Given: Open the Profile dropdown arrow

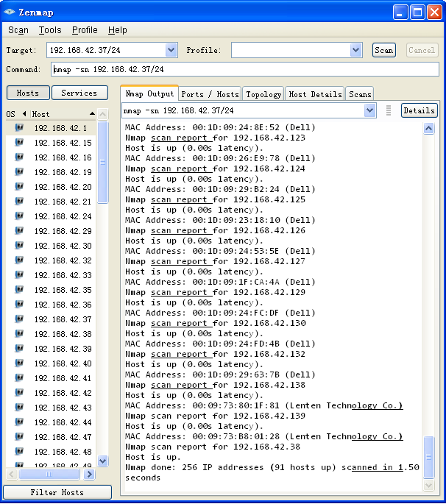Looking at the screenshot, I should pyautogui.click(x=355, y=50).
